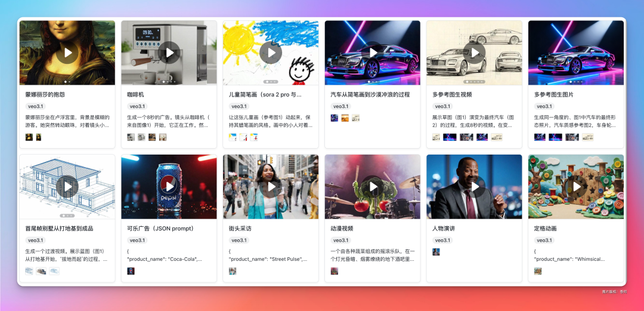Click the prompt text starting 展示草图（图1）

[473, 121]
